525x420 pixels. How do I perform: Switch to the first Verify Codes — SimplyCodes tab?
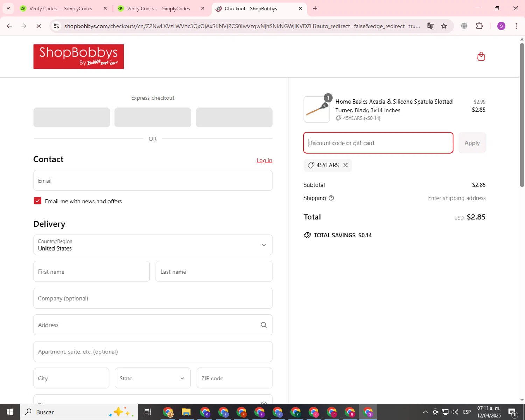(61, 8)
